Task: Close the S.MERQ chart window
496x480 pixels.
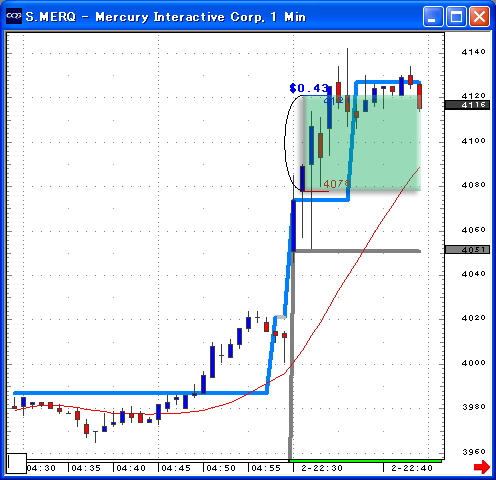Action: pyautogui.click(x=479, y=16)
